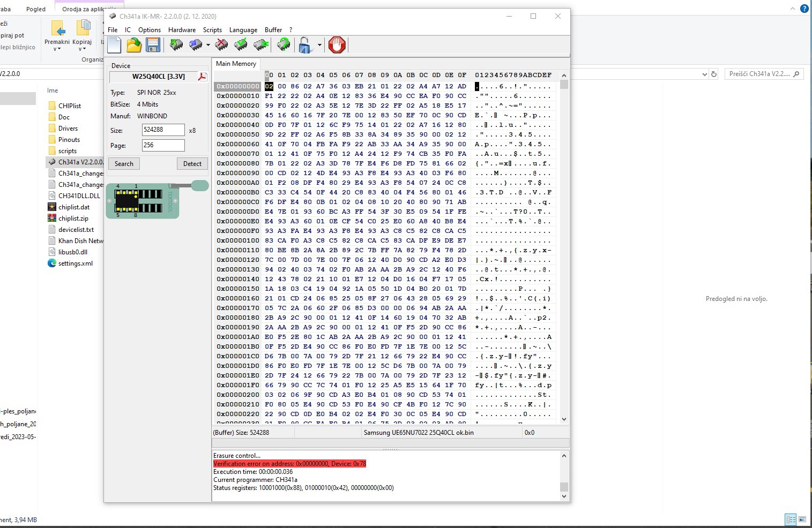812x528 pixels.
Task: Open the Buffer menu
Action: [273, 30]
